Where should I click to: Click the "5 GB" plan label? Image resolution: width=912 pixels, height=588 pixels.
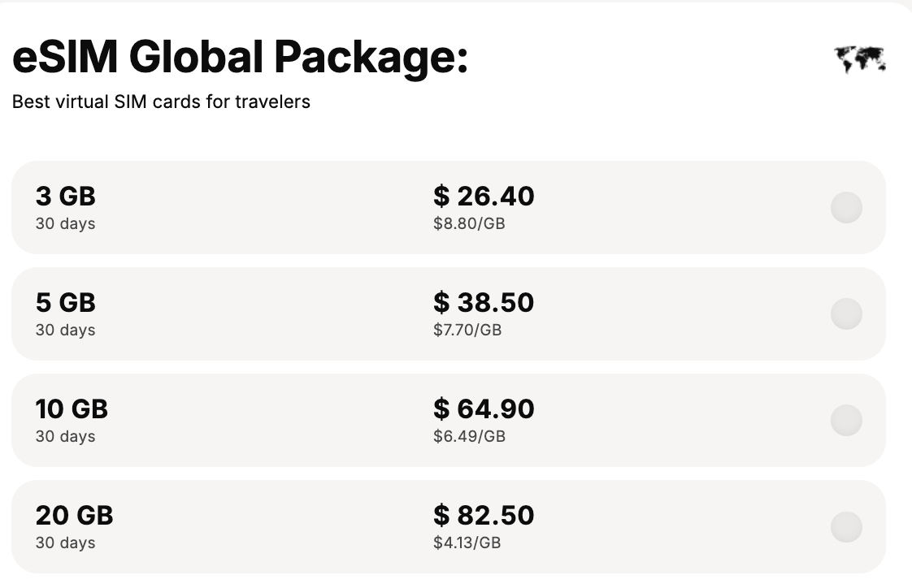[66, 303]
